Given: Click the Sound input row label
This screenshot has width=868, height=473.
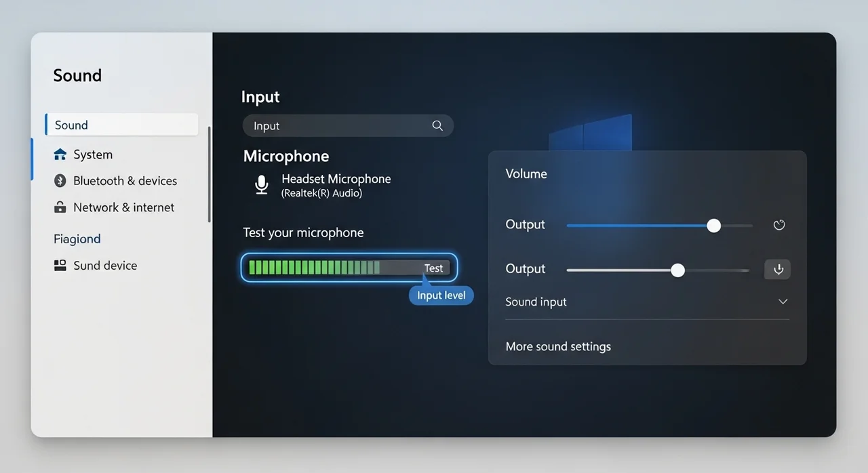Looking at the screenshot, I should pyautogui.click(x=536, y=302).
